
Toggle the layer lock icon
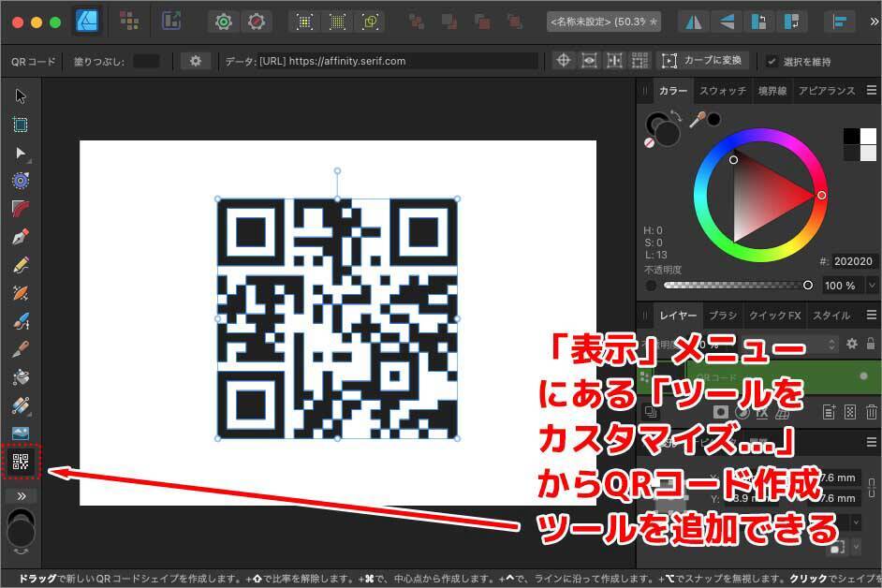pos(872,344)
